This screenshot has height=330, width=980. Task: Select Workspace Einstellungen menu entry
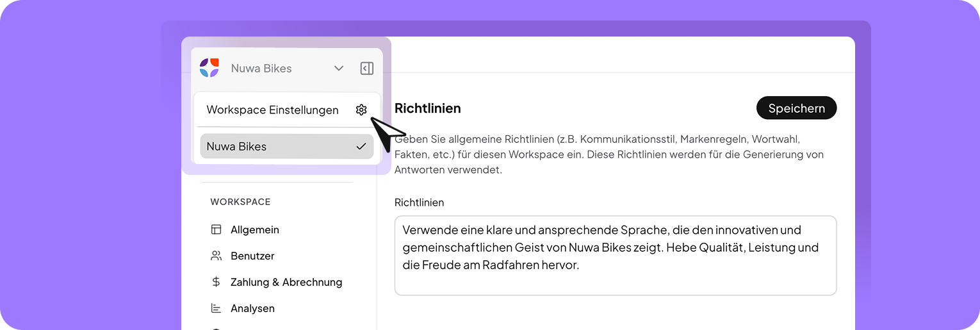point(287,110)
